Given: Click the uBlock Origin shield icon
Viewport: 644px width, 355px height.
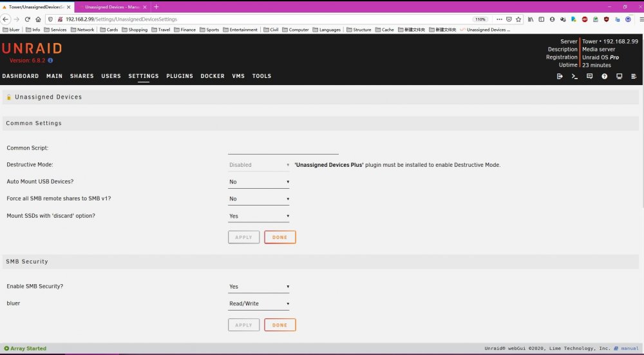Looking at the screenshot, I should point(606,19).
